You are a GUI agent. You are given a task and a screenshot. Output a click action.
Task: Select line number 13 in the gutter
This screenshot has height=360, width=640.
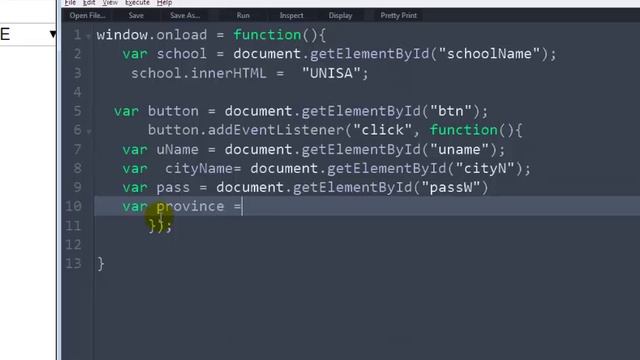[x=73, y=263]
